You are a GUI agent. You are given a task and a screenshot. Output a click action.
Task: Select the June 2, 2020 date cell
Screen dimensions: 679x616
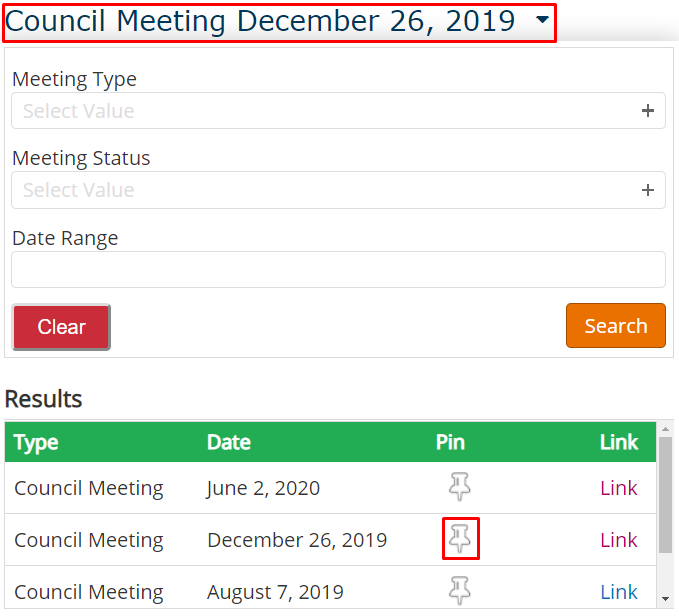(x=263, y=489)
